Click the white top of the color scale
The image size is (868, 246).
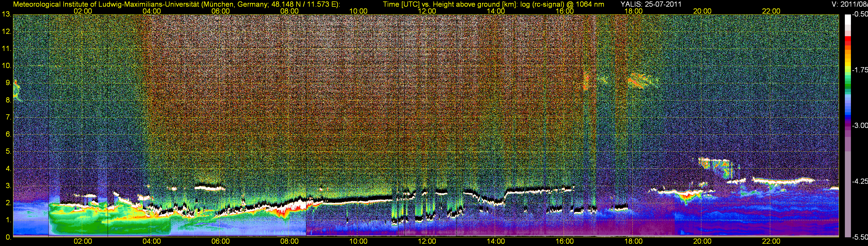tap(847, 19)
